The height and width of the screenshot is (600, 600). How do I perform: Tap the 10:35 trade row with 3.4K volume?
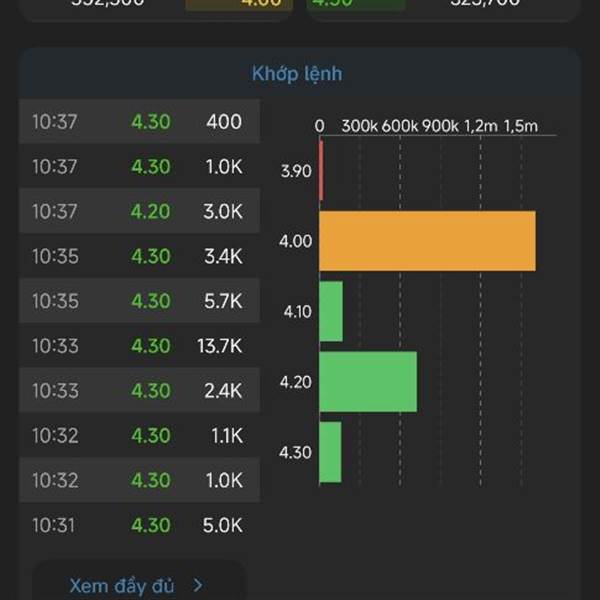pyautogui.click(x=138, y=257)
